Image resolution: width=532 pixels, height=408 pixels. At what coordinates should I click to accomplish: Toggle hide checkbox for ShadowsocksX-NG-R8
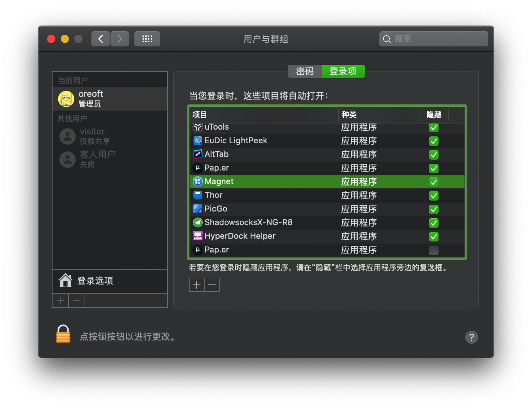(434, 223)
